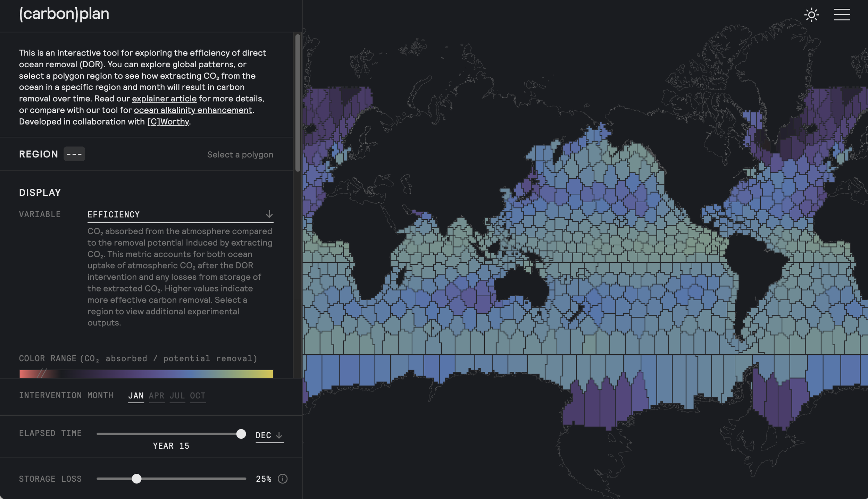Click the carbonplan logo
Image resolution: width=868 pixels, height=499 pixels.
coord(64,14)
